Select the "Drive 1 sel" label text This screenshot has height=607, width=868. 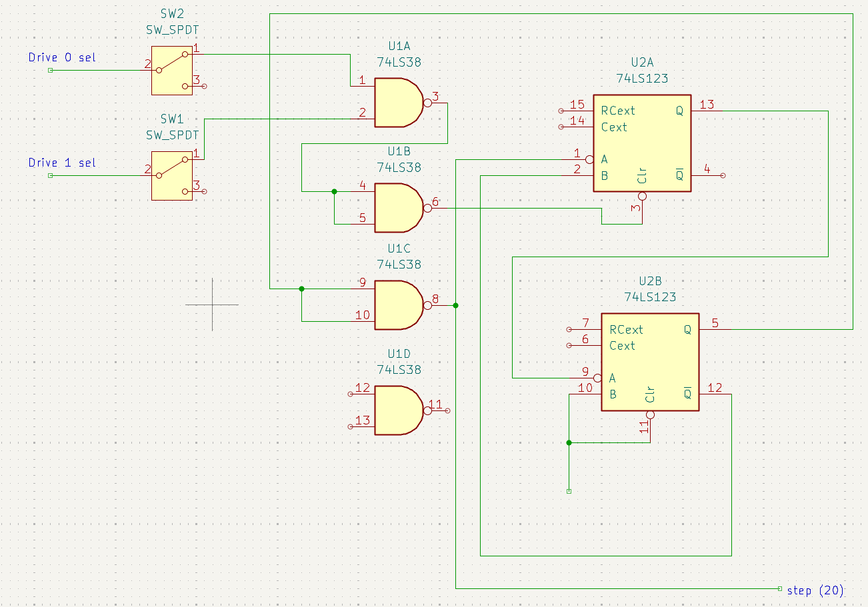(x=62, y=163)
